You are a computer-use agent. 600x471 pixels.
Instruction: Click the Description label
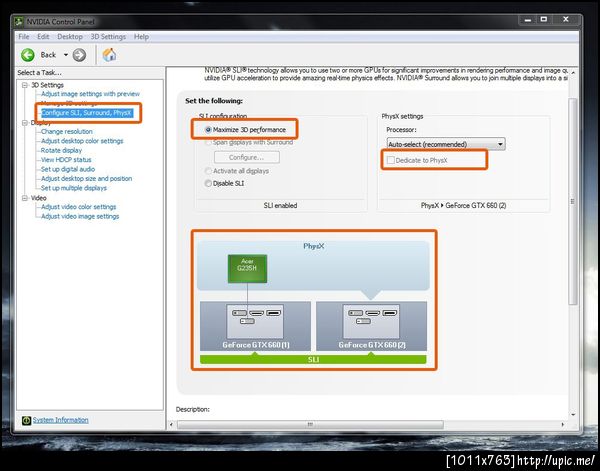point(192,409)
